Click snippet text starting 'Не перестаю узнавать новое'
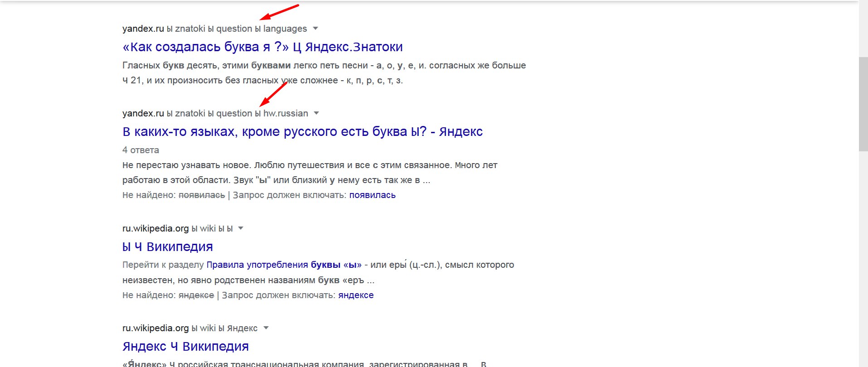 310,173
